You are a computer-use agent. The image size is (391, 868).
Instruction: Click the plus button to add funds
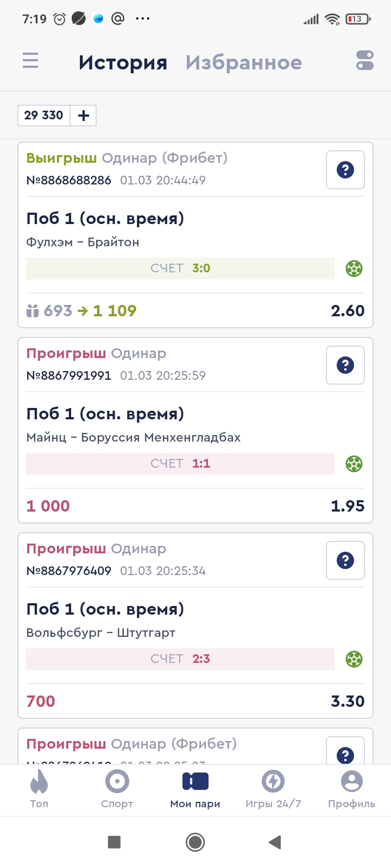[84, 116]
